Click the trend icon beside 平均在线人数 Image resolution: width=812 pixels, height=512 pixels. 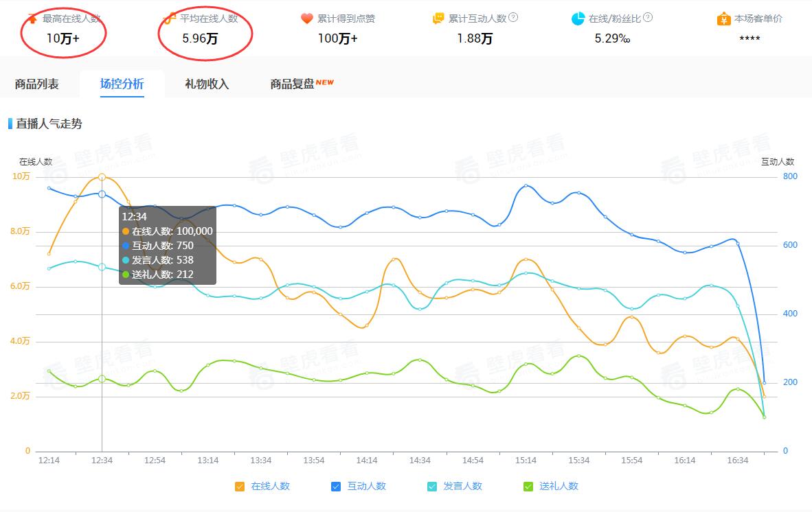[170, 19]
